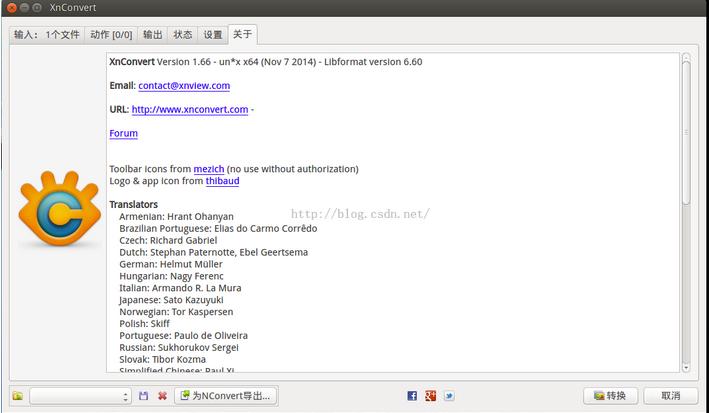This screenshot has width=709, height=413.
Task: Open the preset combo box
Action: click(80, 396)
